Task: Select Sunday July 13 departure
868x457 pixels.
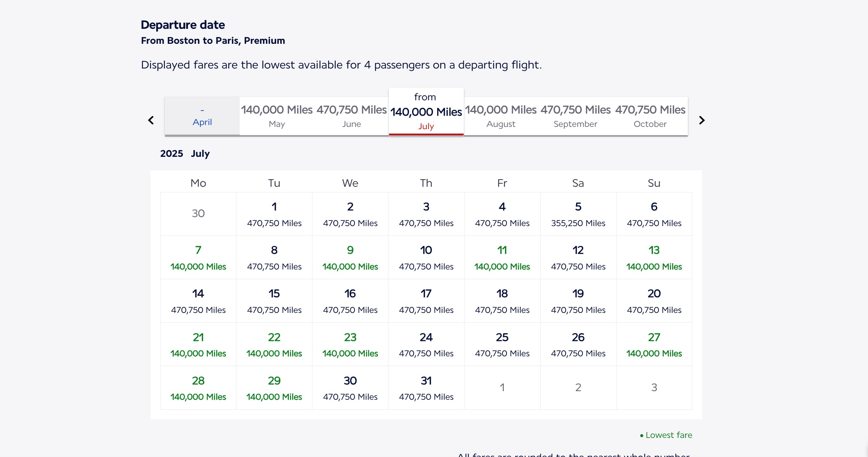Action: click(654, 258)
